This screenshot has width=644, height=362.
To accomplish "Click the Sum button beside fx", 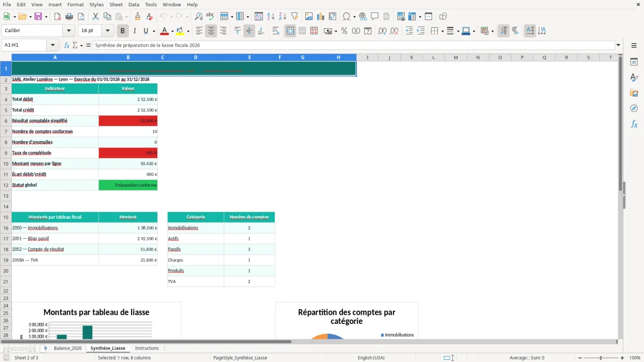I will (x=75, y=46).
